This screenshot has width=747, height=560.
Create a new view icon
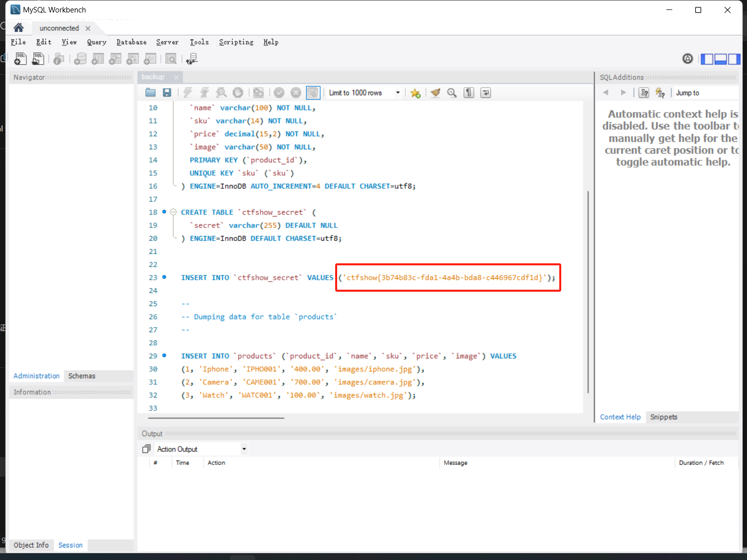[115, 59]
